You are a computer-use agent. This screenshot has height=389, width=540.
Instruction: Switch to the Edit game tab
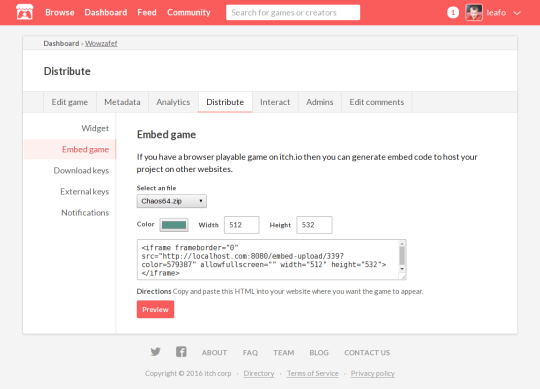click(x=70, y=102)
